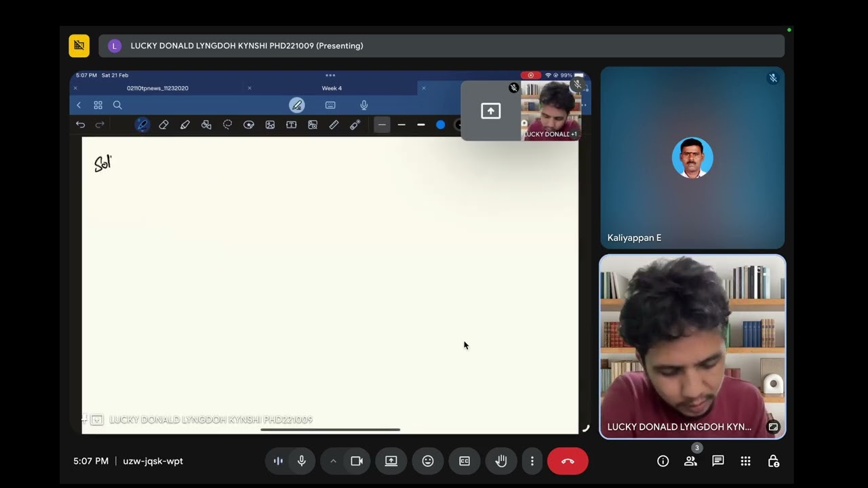Open the image zoom/scan tool
Image resolution: width=868 pixels, height=488 pixels.
(313, 125)
